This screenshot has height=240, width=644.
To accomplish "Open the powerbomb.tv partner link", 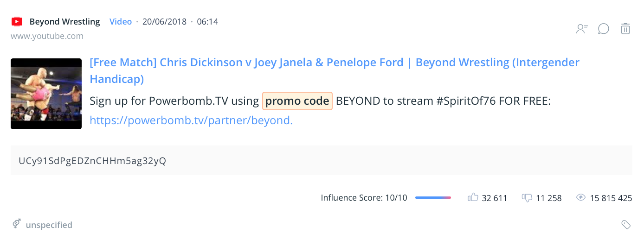I will (191, 120).
